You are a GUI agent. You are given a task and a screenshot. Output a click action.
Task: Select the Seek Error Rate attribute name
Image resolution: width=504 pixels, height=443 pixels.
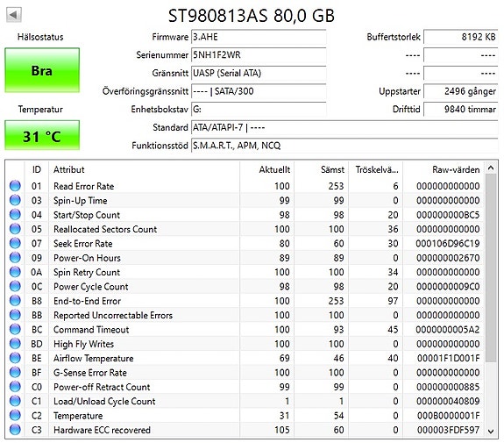click(83, 244)
